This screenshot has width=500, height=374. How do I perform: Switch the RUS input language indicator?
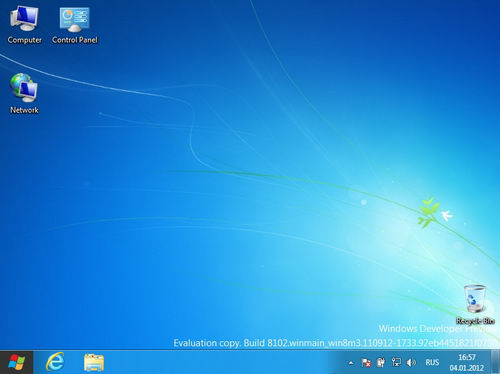pos(432,362)
